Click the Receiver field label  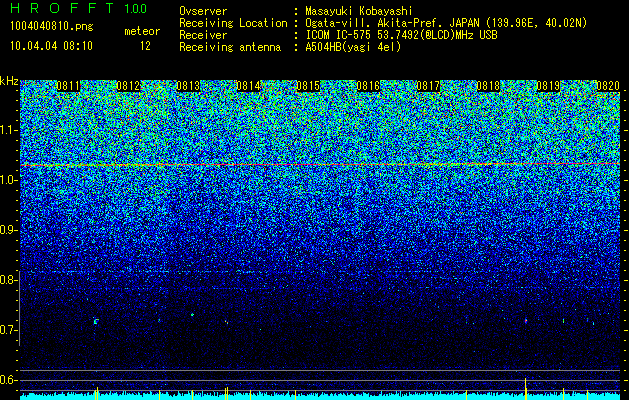click(x=203, y=35)
